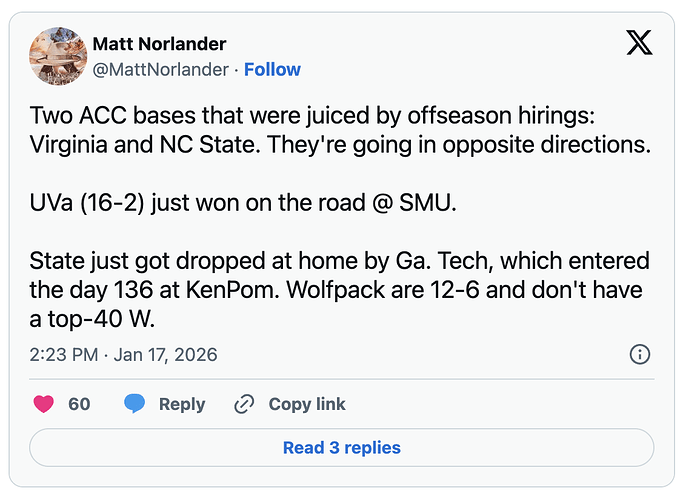Click the 60 likes count

coord(79,404)
